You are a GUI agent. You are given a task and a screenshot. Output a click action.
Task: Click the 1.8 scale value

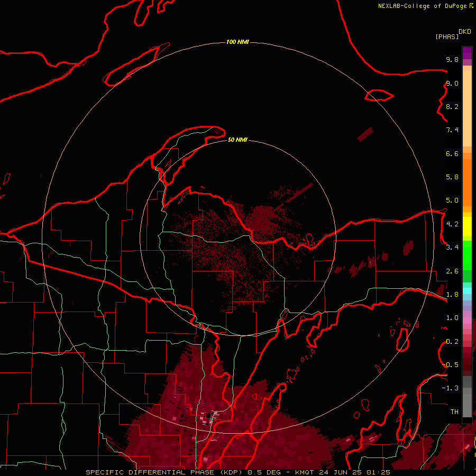tap(452, 295)
